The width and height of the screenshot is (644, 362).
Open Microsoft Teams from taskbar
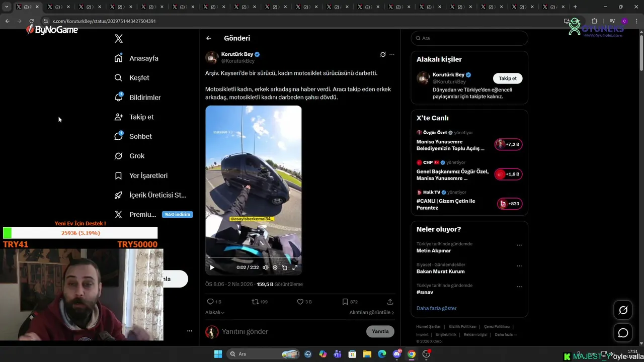point(338,354)
